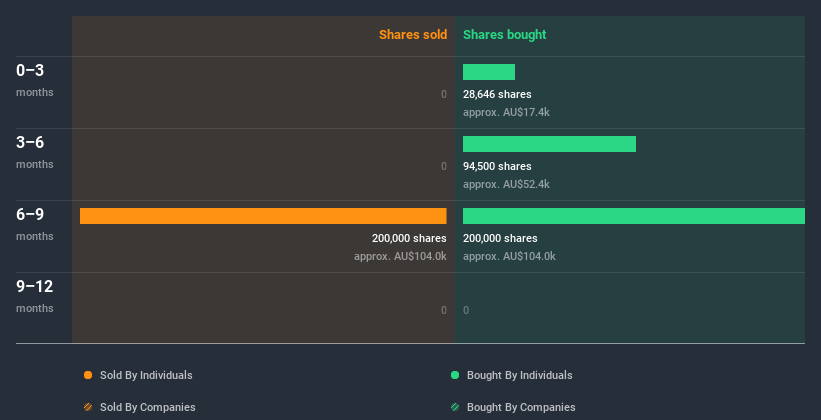Click the 3–6 months green bought bar

pyautogui.click(x=549, y=144)
